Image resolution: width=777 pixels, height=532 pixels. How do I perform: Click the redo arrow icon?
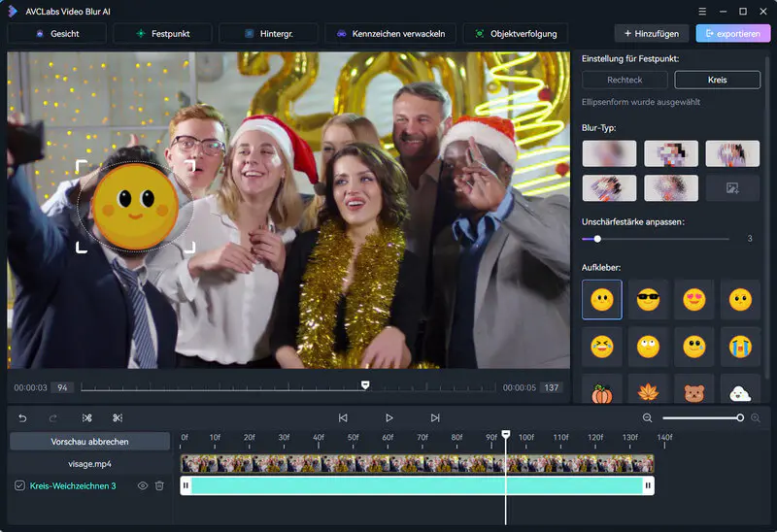53,418
